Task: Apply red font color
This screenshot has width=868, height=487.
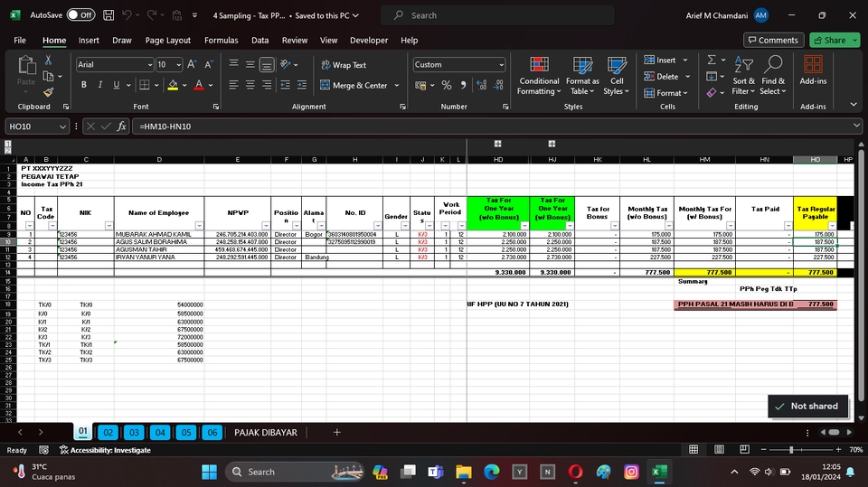Action: 199,85
